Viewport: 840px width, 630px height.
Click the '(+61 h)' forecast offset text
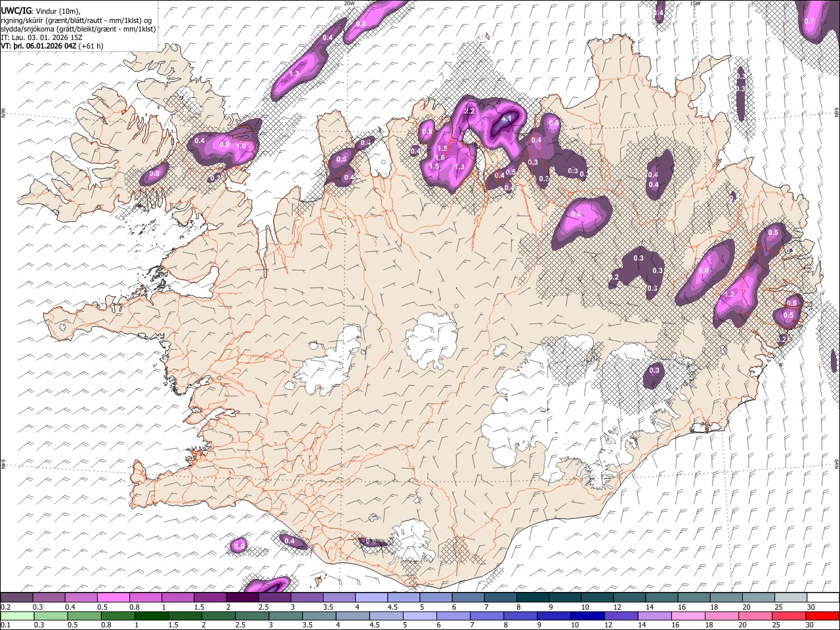click(91, 46)
